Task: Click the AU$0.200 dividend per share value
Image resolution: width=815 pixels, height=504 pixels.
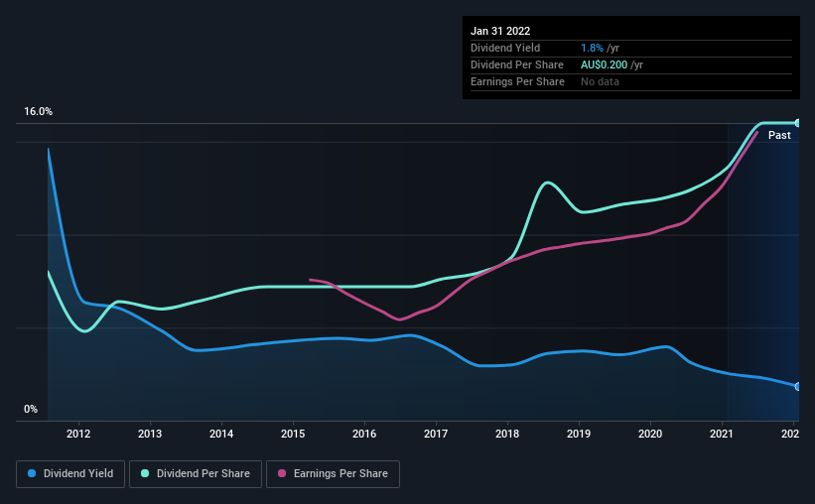Action: click(x=606, y=64)
